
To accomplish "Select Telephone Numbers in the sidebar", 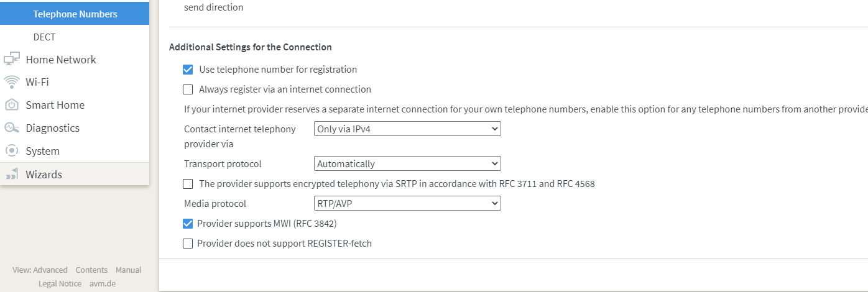I will (75, 14).
